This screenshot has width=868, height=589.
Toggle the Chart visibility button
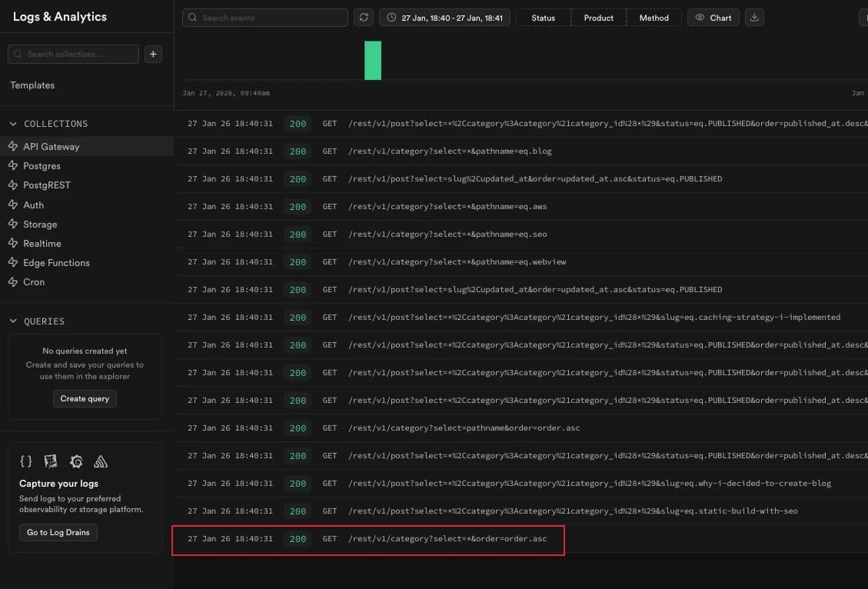click(x=713, y=18)
